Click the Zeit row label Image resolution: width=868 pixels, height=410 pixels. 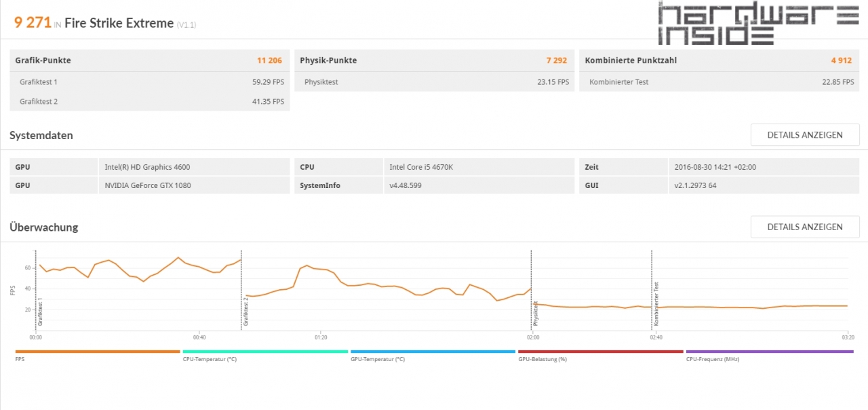591,167
